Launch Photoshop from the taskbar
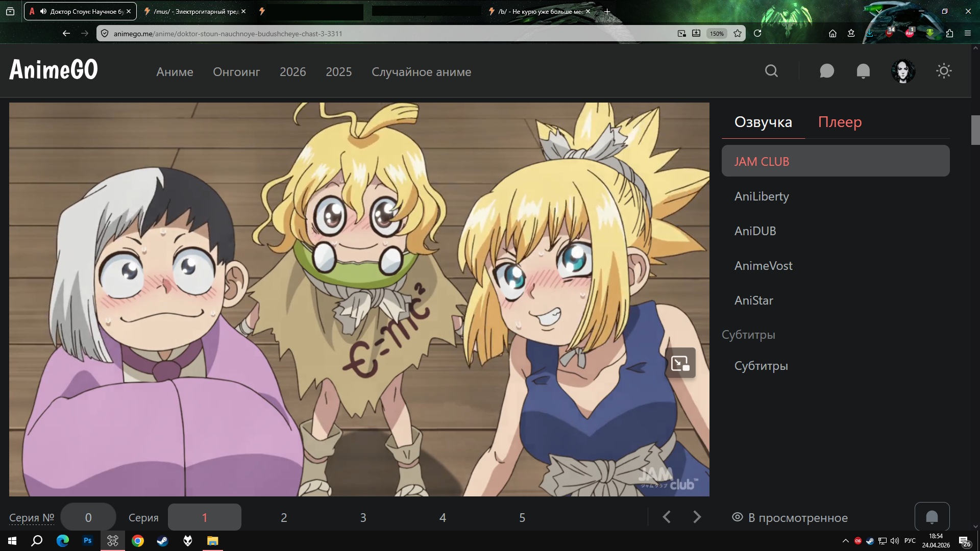This screenshot has height=551, width=980. coord(88,541)
